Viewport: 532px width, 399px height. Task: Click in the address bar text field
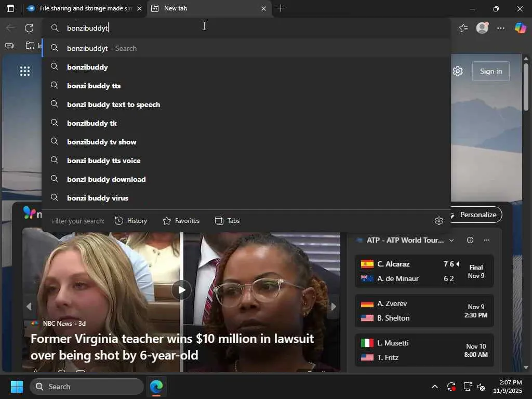(246, 28)
